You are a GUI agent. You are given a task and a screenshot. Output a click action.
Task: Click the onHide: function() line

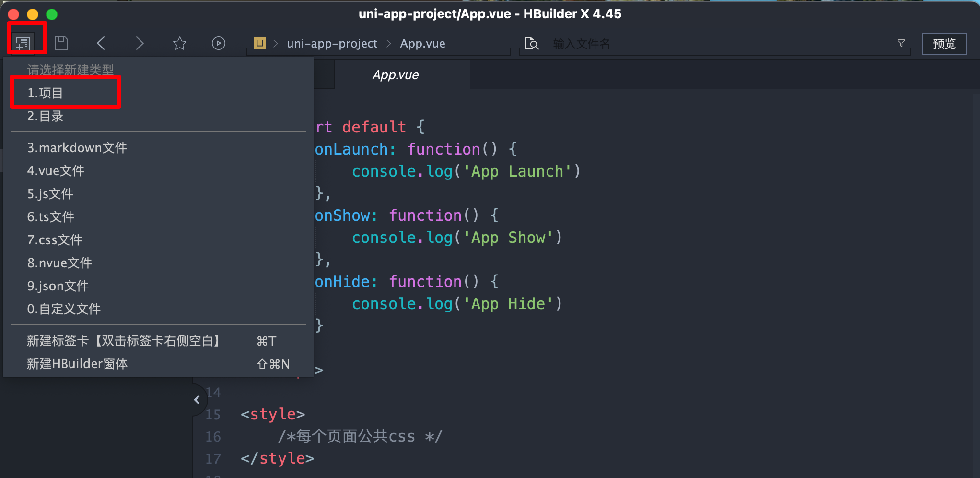(x=407, y=282)
